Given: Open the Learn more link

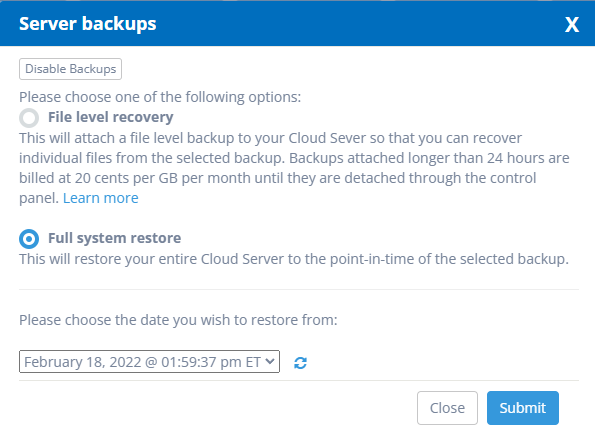Looking at the screenshot, I should (x=101, y=198).
